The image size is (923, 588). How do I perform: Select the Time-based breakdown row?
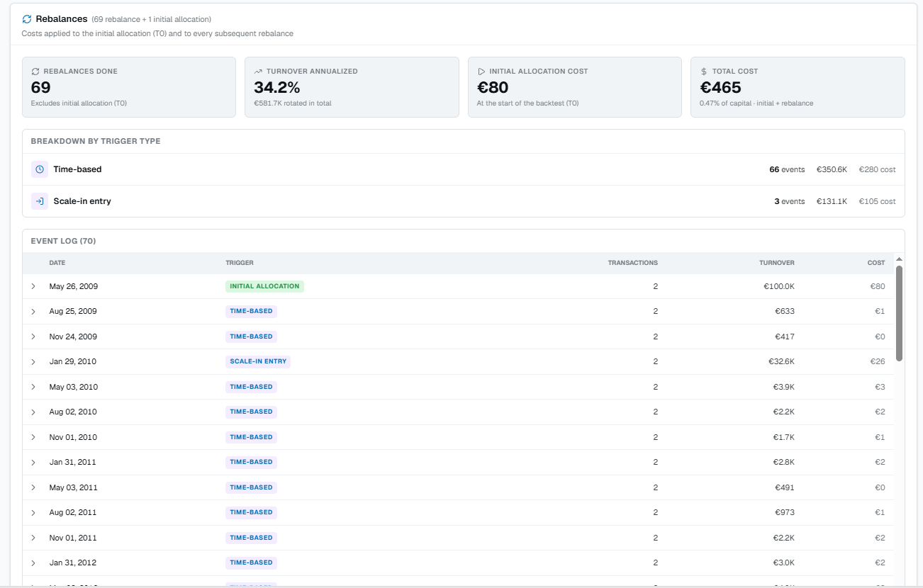coord(464,169)
